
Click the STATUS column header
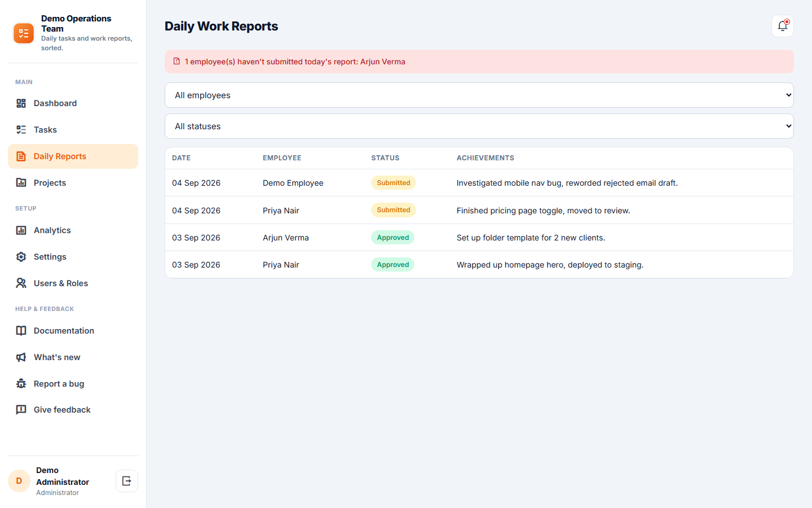pos(385,158)
